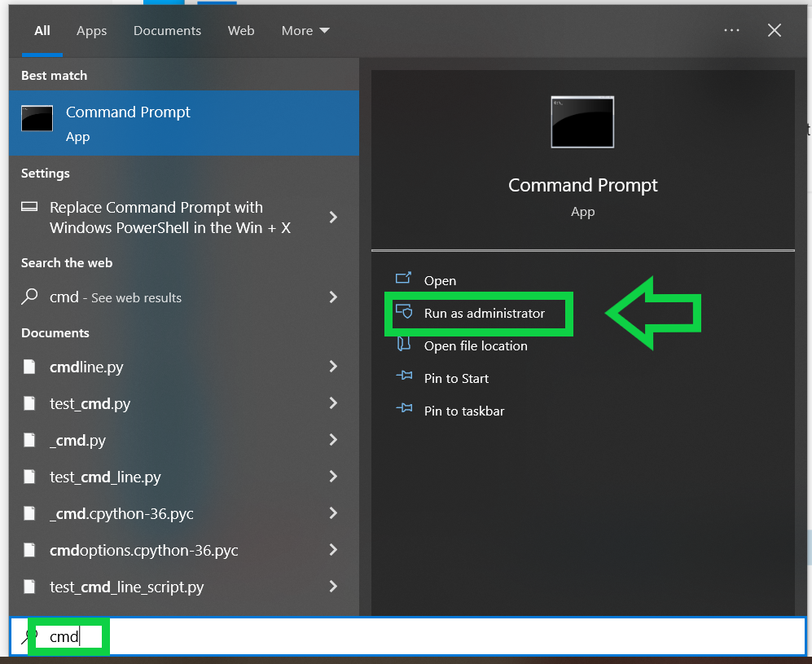Open the test_cmd_line_script.py document result

pos(126,587)
